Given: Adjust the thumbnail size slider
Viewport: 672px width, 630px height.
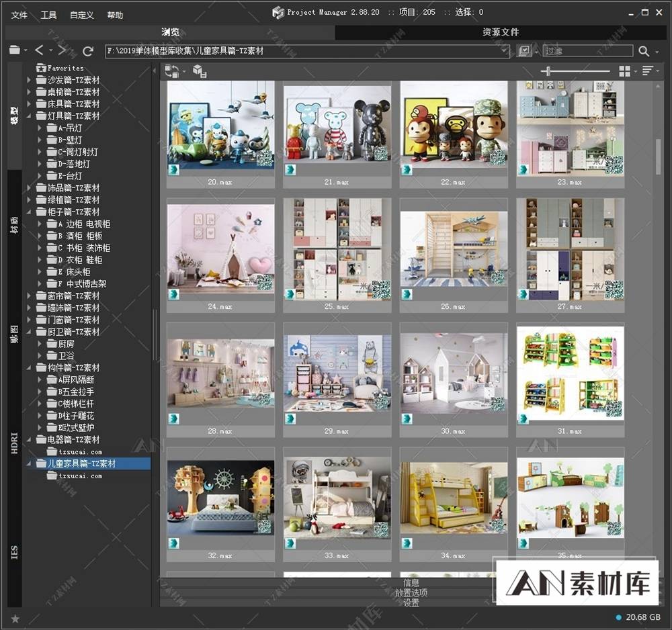Looking at the screenshot, I should point(548,71).
